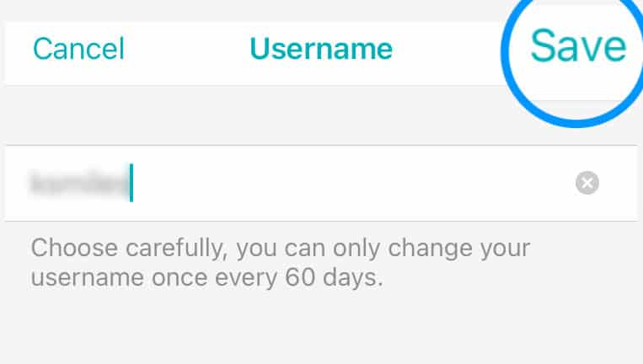Click the Username title in the header
Image resolution: width=643 pixels, height=364 pixels.
pyautogui.click(x=321, y=49)
